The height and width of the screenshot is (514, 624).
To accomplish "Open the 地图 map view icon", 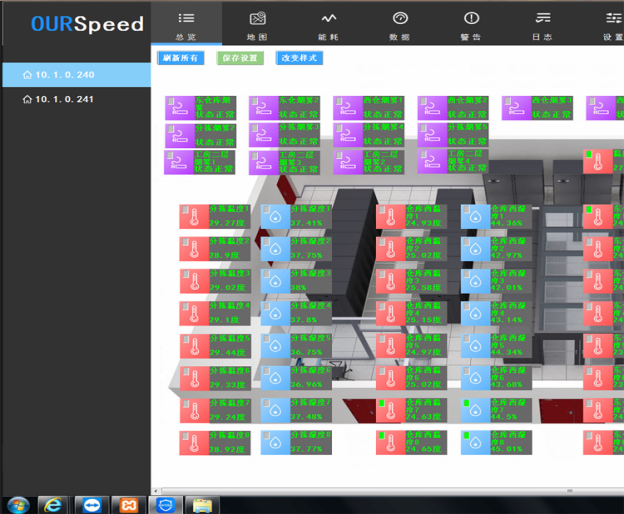I will pyautogui.click(x=257, y=19).
